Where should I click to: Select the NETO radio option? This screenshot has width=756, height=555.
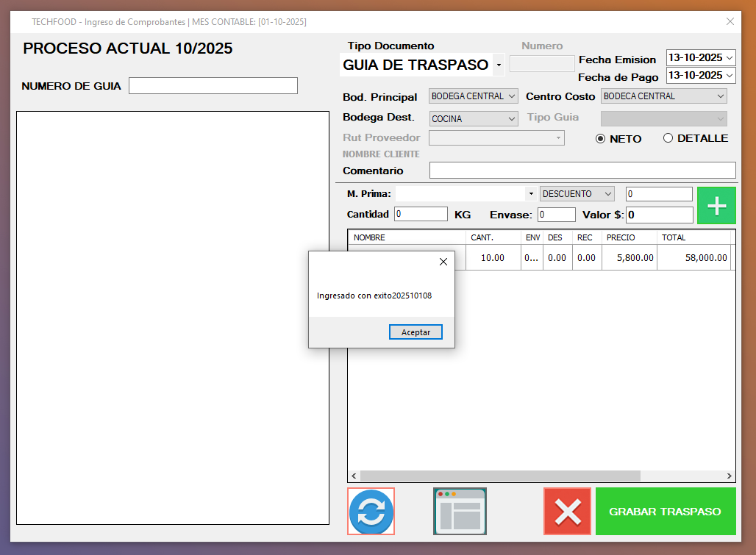click(x=600, y=138)
